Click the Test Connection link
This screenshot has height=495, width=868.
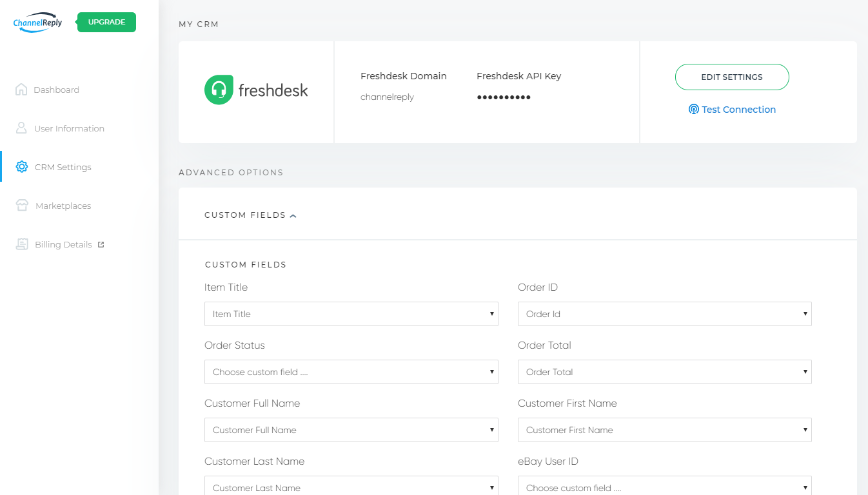coord(738,110)
